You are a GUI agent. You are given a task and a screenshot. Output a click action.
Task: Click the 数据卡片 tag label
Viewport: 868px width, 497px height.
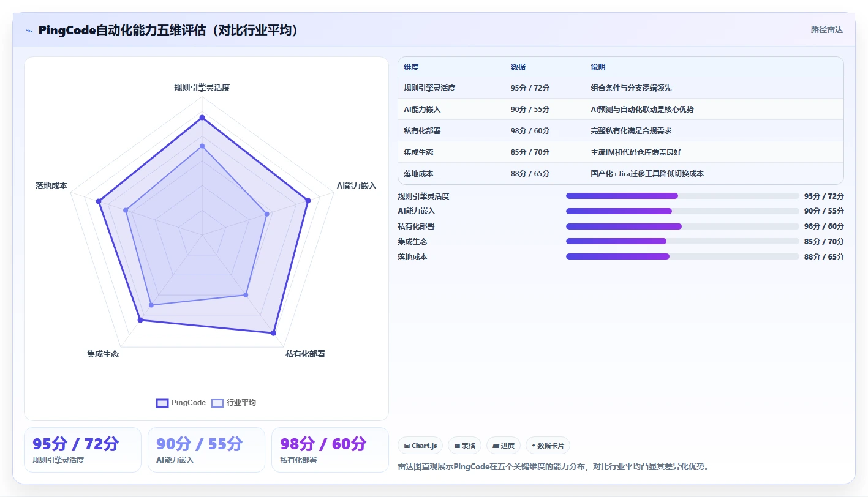[551, 446]
